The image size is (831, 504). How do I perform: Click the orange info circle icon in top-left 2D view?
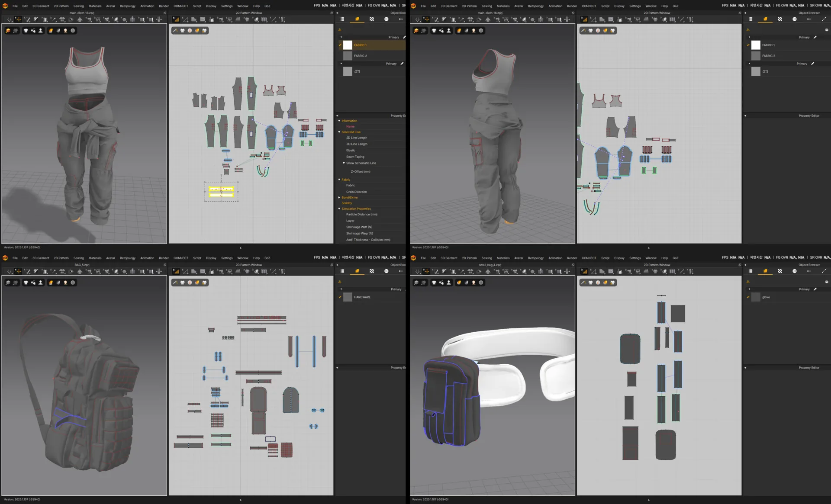(190, 31)
